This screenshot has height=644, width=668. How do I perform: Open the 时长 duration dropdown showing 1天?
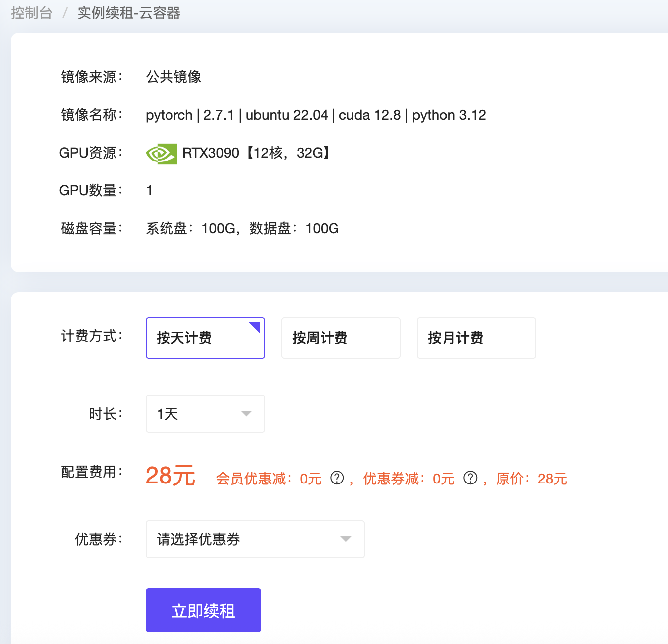[205, 414]
